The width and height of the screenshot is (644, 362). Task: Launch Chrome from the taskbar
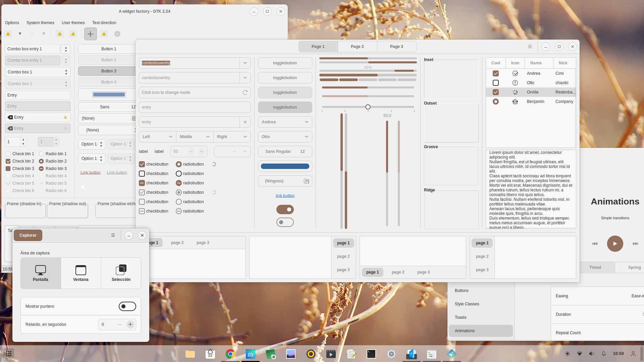pyautogui.click(x=230, y=354)
